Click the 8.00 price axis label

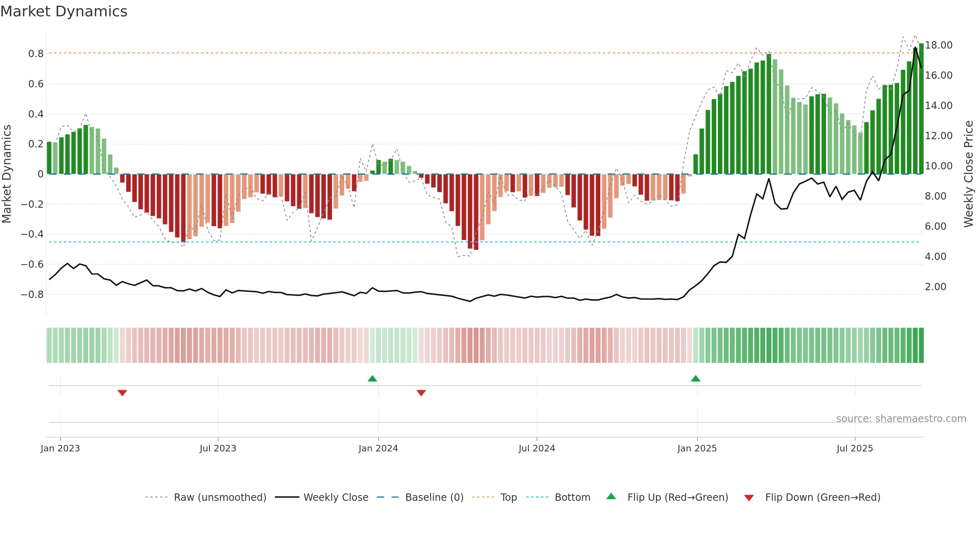click(935, 196)
